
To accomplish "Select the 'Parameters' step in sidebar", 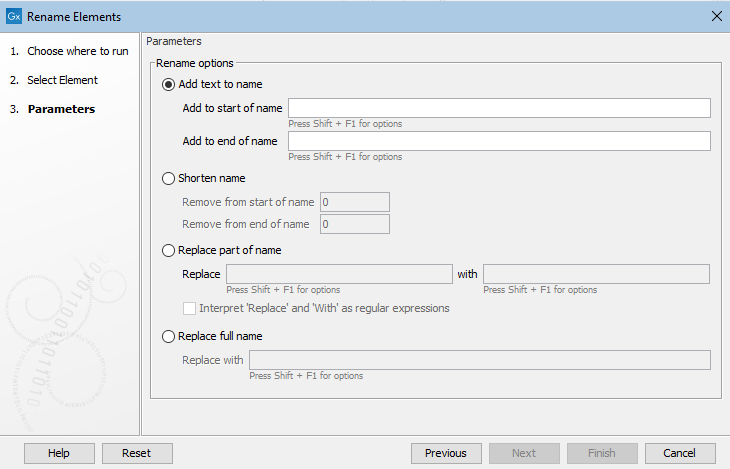I will (61, 109).
